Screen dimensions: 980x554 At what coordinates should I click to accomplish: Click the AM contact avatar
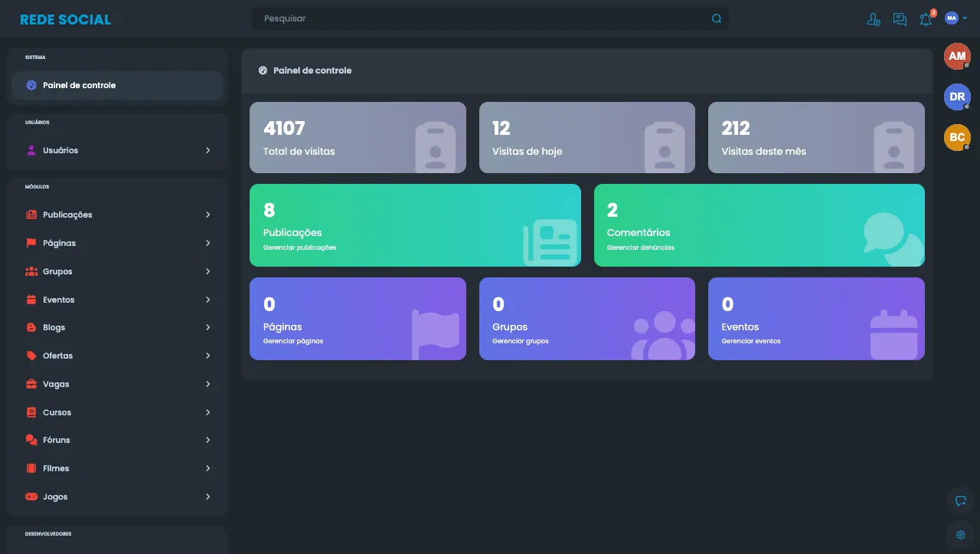click(x=957, y=56)
